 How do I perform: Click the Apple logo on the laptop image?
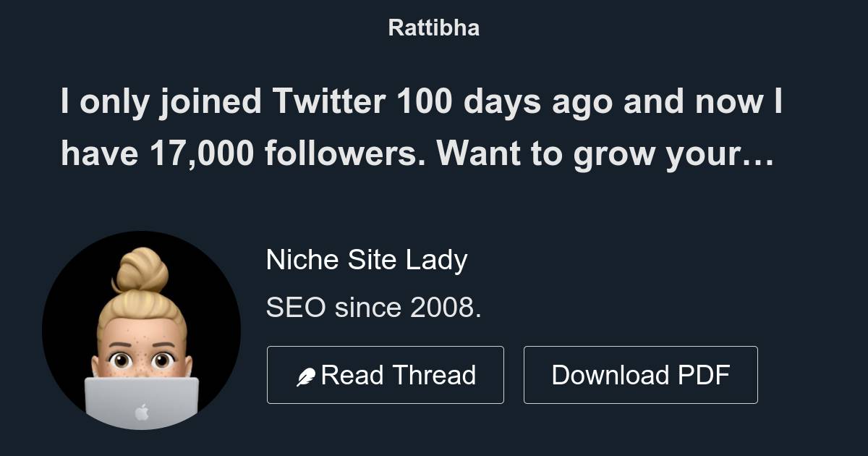tap(142, 410)
